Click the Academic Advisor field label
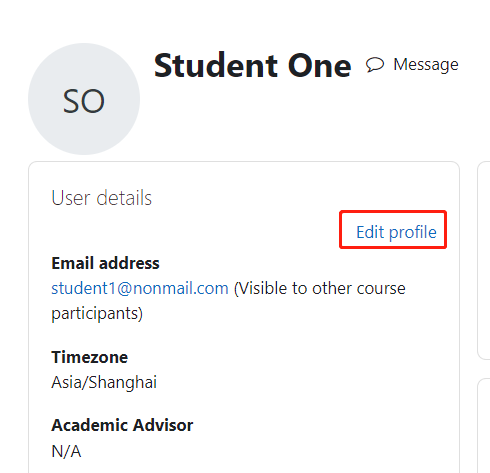The image size is (490, 473). tap(122, 425)
